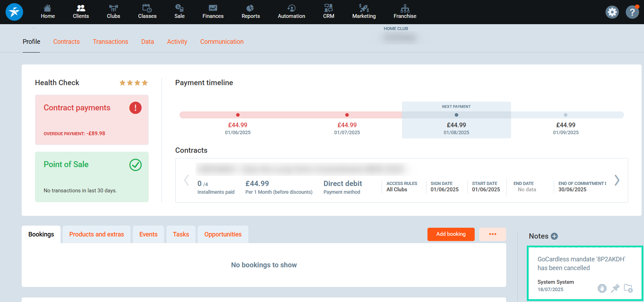
Task: Open the help question mark icon
Action: tap(632, 12)
